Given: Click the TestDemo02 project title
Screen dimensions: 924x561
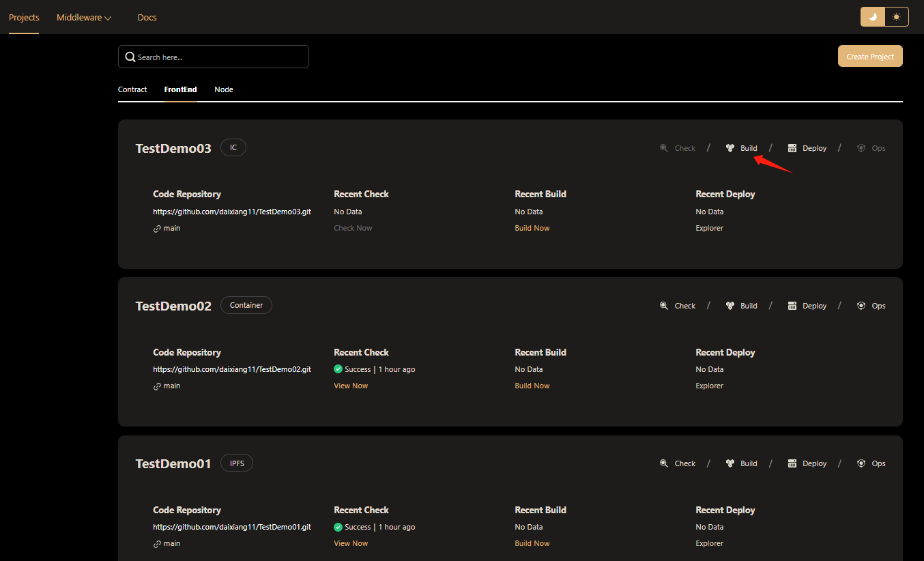Looking at the screenshot, I should click(173, 306).
